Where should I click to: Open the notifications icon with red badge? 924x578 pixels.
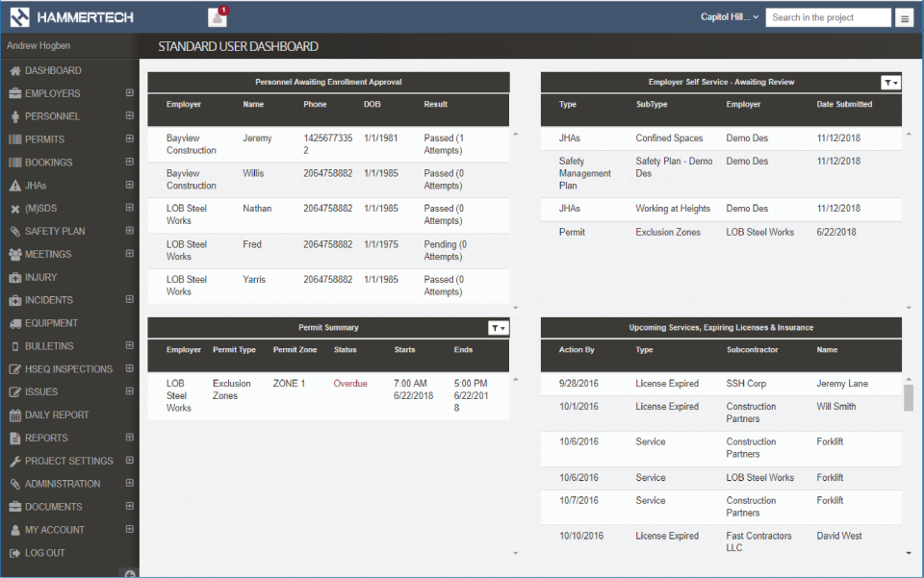tap(218, 16)
